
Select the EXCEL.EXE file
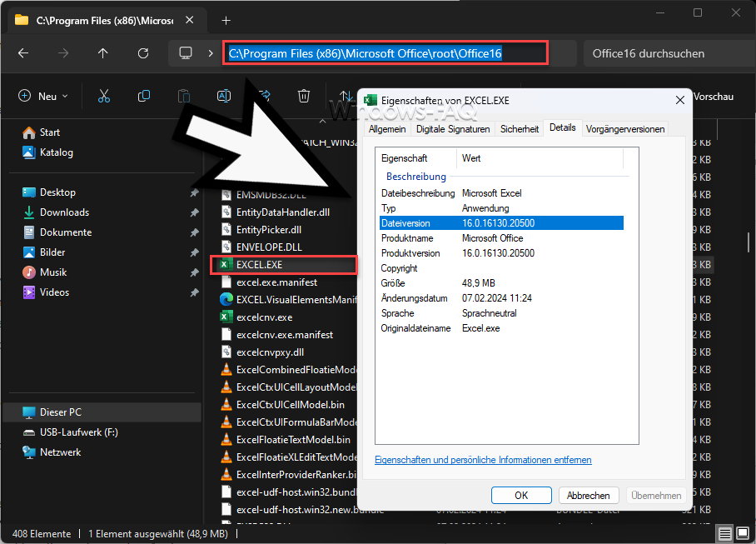(284, 265)
